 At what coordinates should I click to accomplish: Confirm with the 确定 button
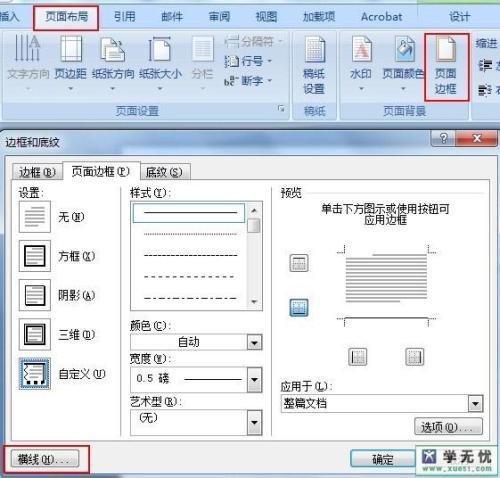click(383, 459)
